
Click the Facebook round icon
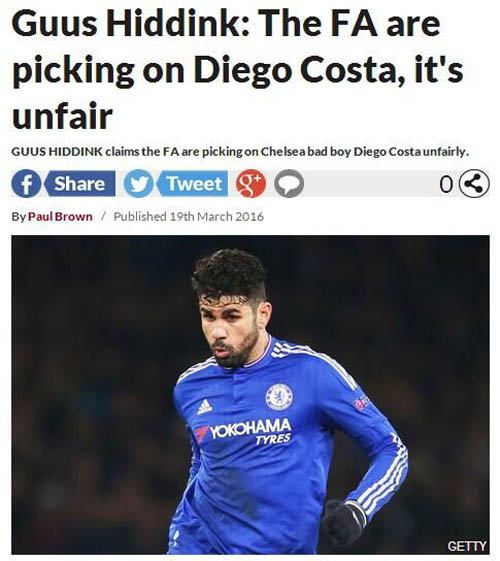pyautogui.click(x=26, y=184)
